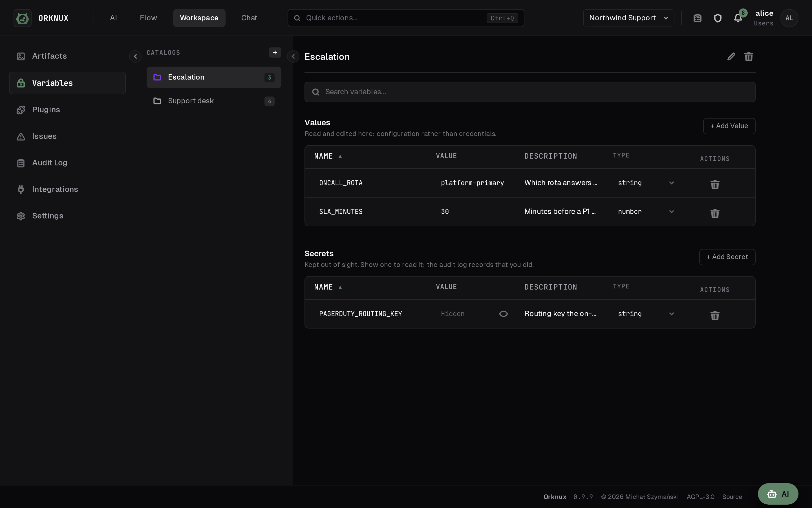Open the floating AI assistant button
The width and height of the screenshot is (812, 508).
778,494
